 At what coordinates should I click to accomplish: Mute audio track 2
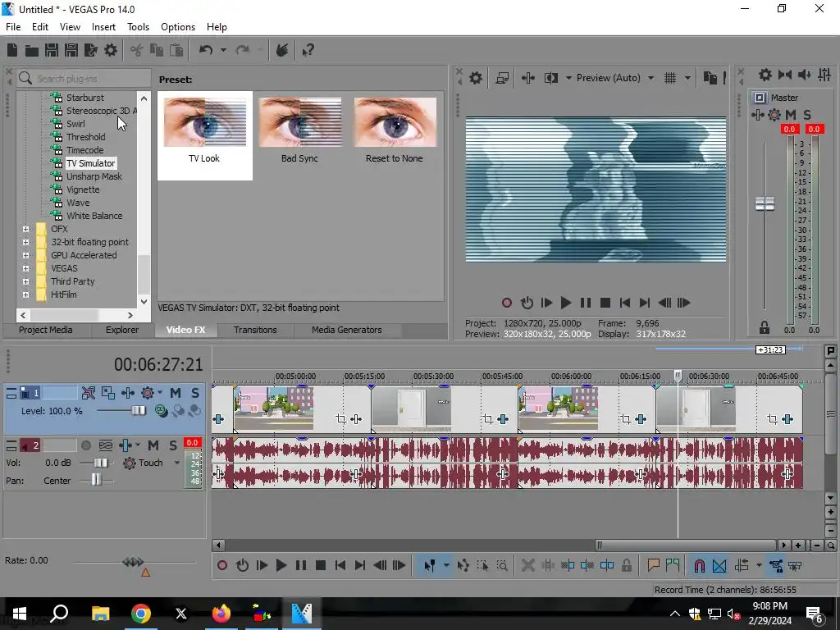(x=153, y=445)
